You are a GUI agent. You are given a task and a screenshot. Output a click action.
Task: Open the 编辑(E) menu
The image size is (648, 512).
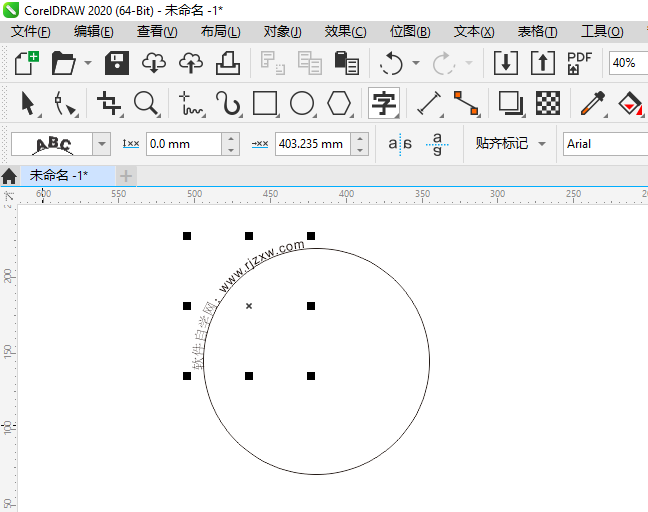(x=94, y=32)
